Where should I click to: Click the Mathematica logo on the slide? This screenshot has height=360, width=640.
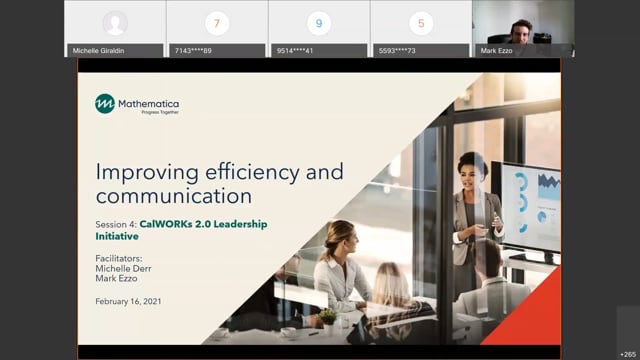[137, 104]
